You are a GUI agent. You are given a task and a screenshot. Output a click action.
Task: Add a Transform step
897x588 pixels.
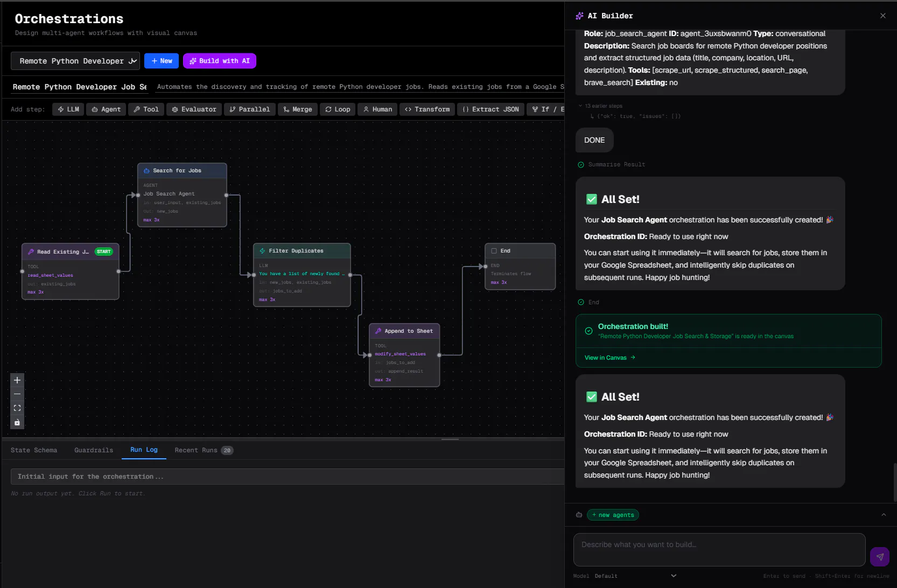tap(427, 109)
